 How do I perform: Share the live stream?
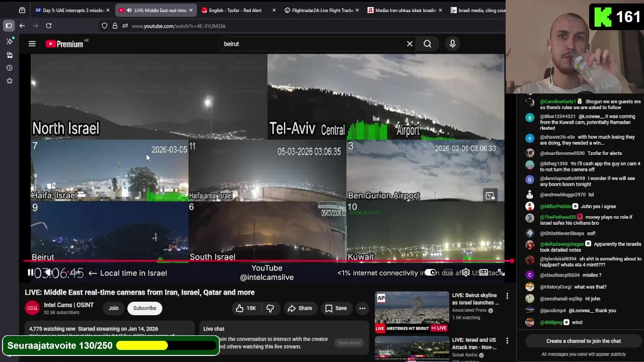click(x=300, y=308)
